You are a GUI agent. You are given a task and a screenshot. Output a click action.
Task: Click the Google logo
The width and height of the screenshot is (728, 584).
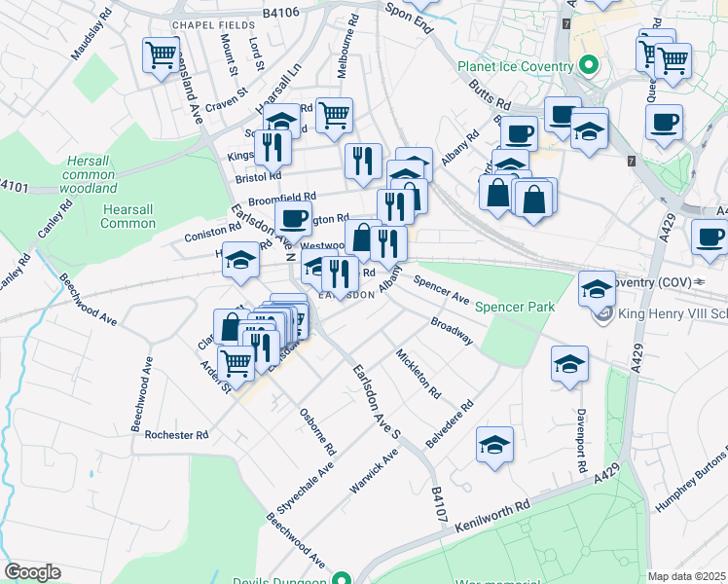pos(32,571)
